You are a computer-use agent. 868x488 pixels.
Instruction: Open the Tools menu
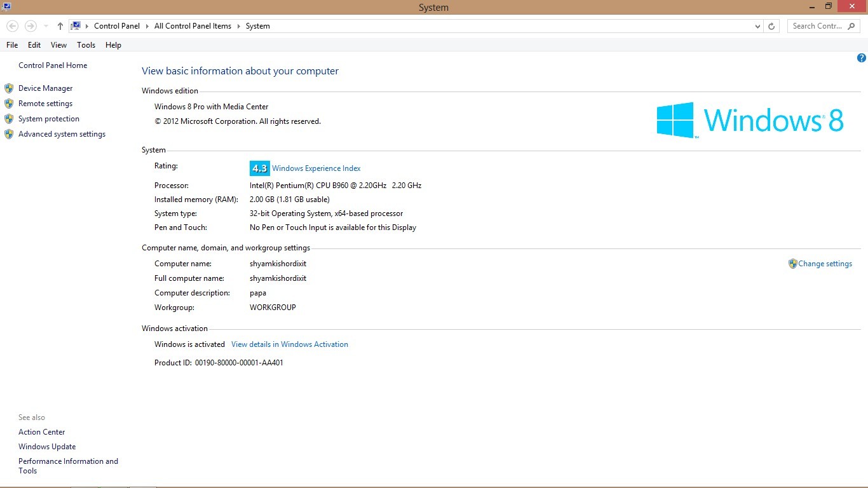tap(86, 45)
